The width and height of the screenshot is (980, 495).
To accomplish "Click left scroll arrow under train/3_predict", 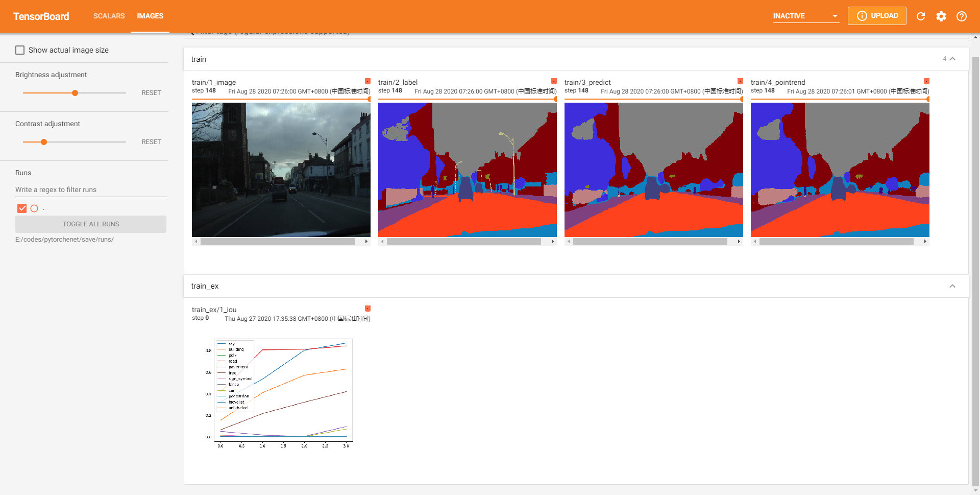I will click(x=569, y=242).
